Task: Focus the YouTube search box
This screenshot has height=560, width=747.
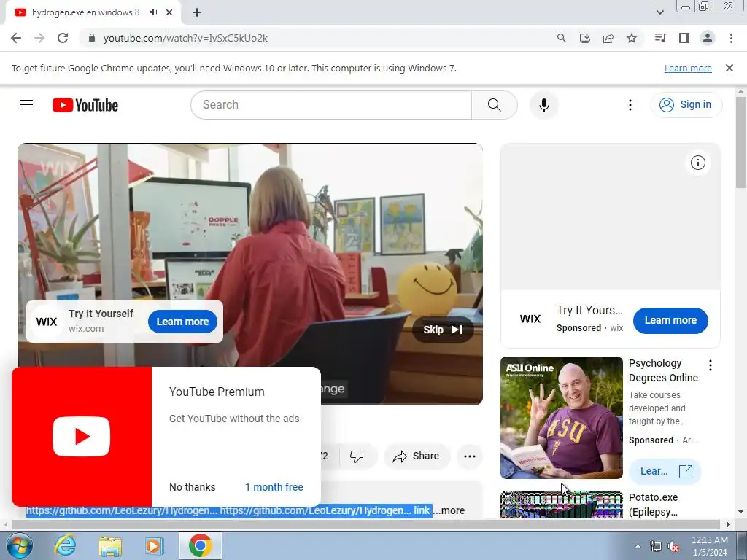Action: [331, 105]
